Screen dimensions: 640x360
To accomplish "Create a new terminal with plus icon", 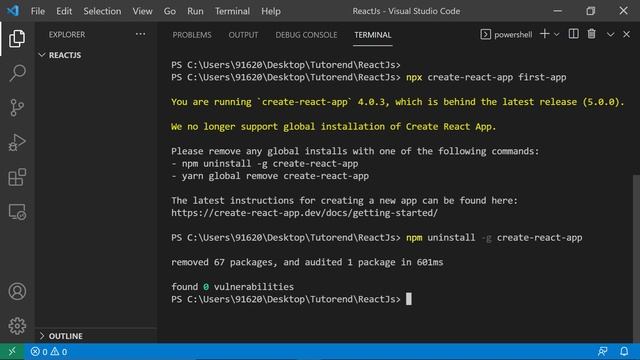I will (x=544, y=34).
